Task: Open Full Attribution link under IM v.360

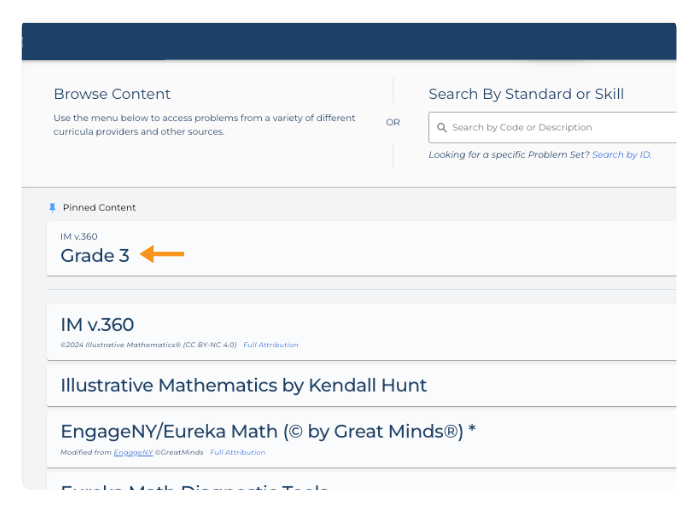Action: pos(271,345)
